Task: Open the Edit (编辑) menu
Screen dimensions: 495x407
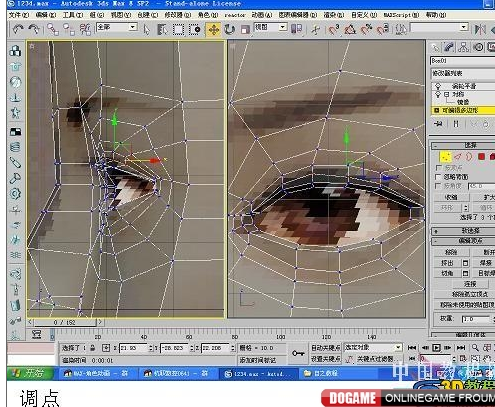Action: click(46, 15)
